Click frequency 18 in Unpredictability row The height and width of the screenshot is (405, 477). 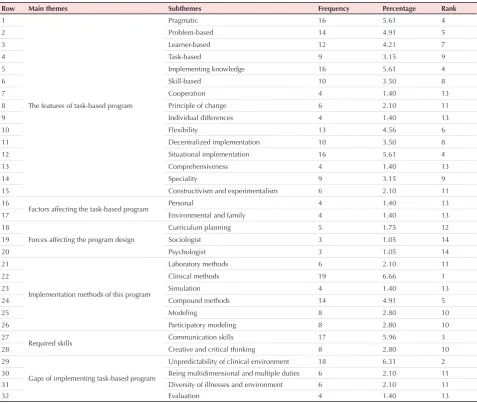[322, 361]
